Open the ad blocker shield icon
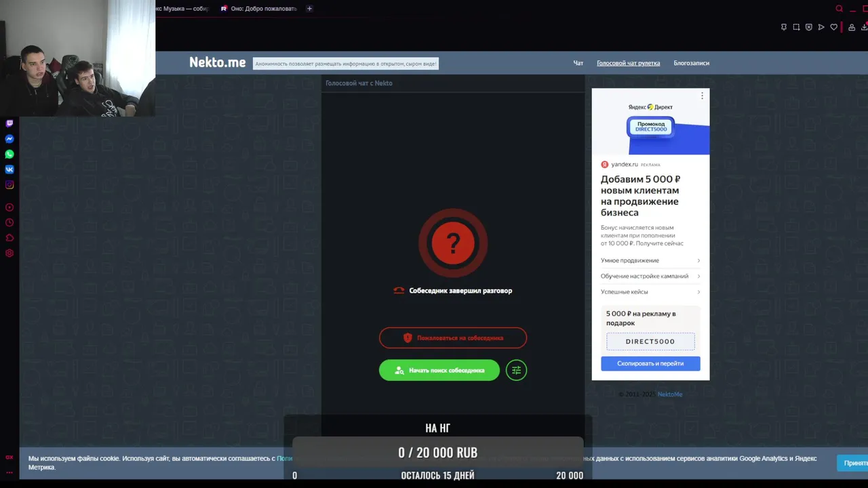This screenshot has height=488, width=868. [x=808, y=27]
